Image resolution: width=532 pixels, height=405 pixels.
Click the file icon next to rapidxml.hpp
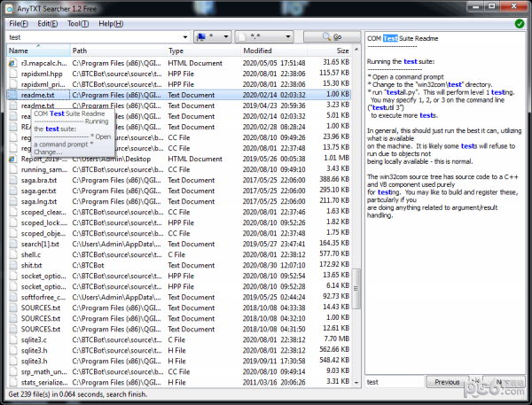click(13, 74)
